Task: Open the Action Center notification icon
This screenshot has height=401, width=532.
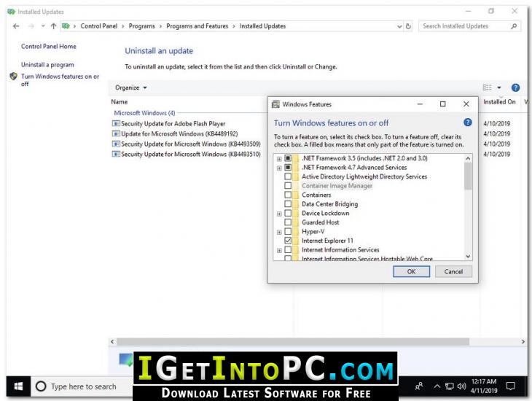Action: point(510,386)
